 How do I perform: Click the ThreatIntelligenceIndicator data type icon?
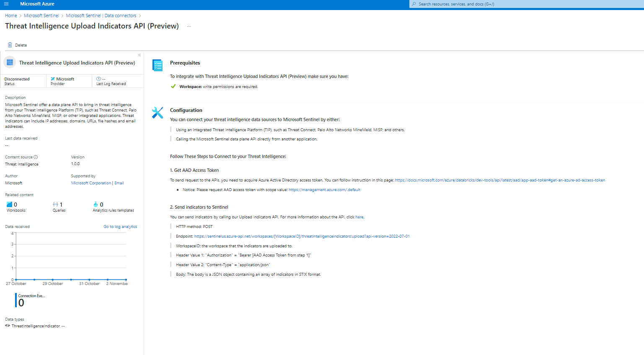[8, 326]
